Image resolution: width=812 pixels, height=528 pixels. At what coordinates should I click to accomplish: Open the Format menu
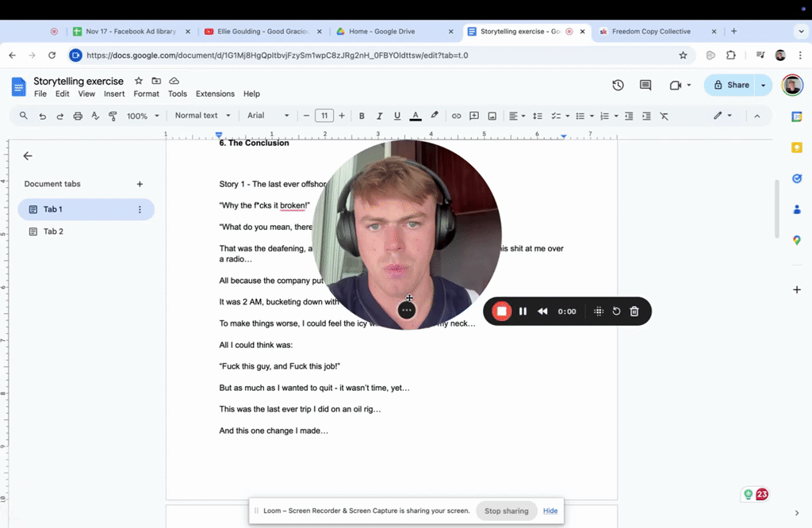pos(146,93)
